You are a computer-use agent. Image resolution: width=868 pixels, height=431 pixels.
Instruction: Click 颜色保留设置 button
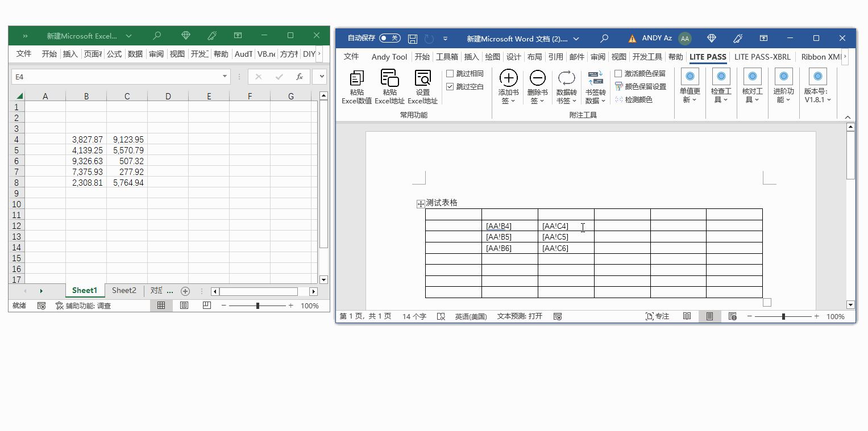640,87
